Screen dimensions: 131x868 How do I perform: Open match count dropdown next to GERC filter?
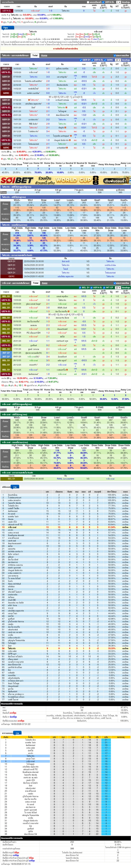coord(118,60)
